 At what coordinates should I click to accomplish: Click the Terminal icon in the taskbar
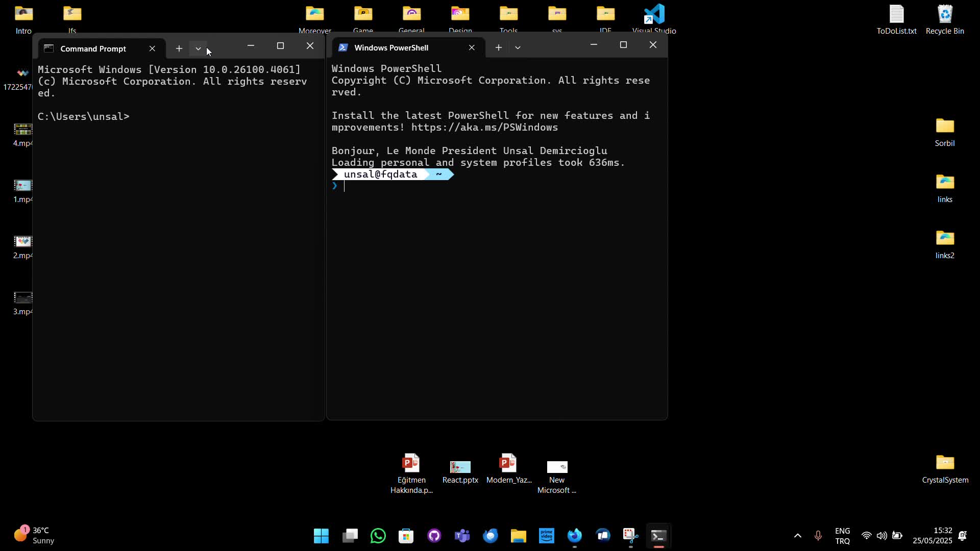click(659, 536)
